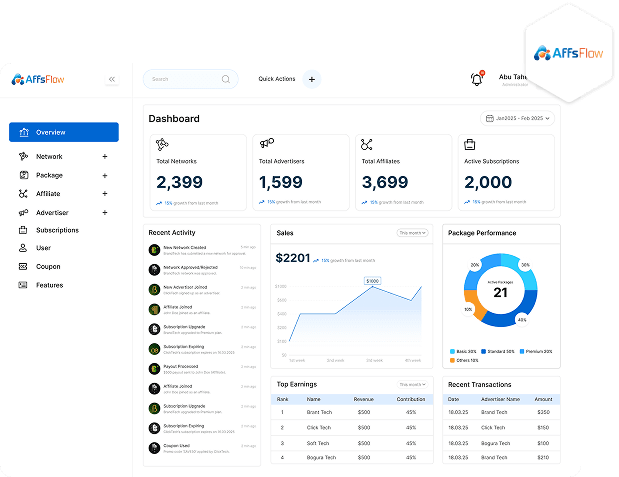Click the Total Advertisers megaphone icon
The width and height of the screenshot is (619, 477).
(x=265, y=145)
